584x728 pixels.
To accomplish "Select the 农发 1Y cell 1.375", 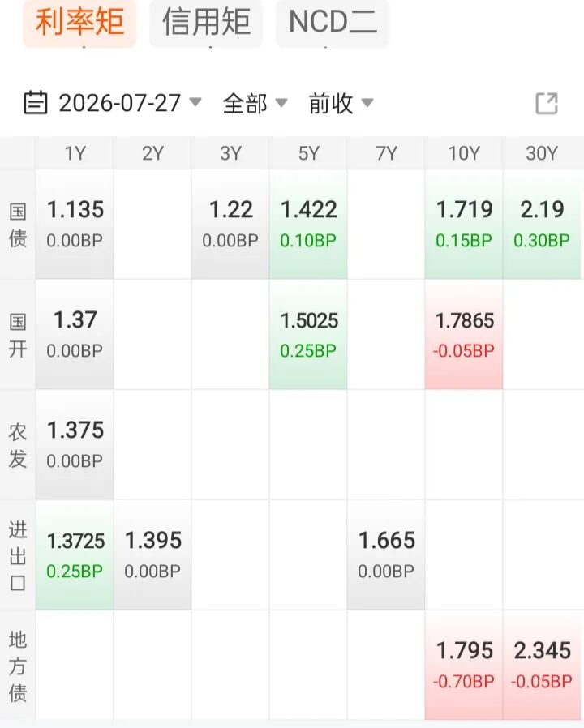I will coord(75,444).
